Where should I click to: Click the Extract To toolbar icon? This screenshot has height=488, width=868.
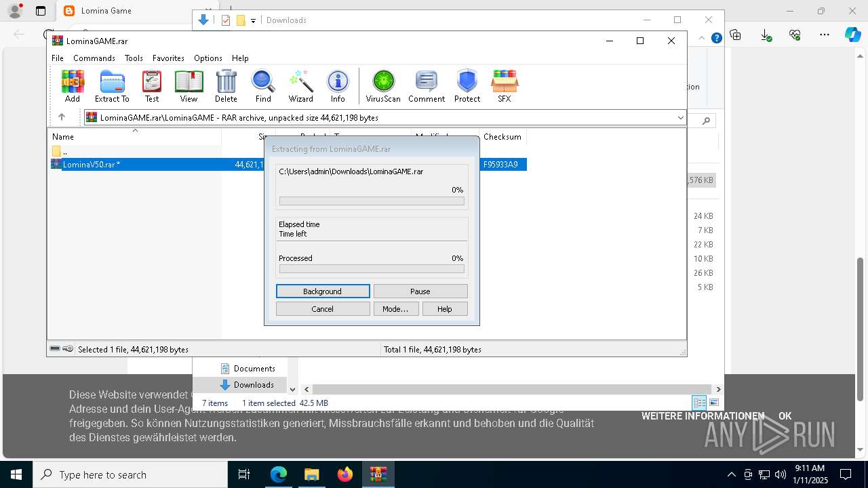[x=112, y=85]
